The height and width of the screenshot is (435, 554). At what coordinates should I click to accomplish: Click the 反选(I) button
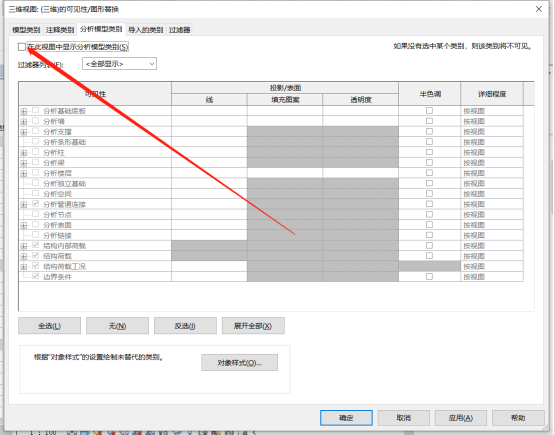(185, 326)
